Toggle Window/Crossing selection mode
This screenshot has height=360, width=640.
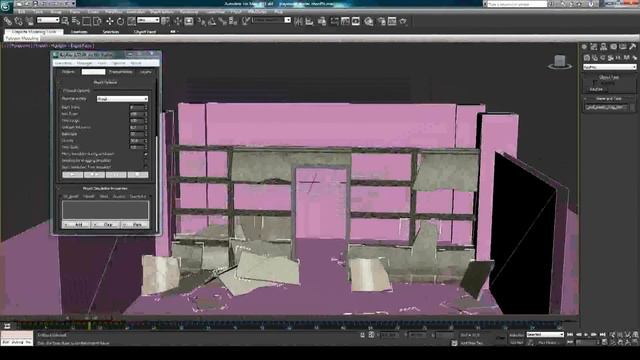[97, 21]
